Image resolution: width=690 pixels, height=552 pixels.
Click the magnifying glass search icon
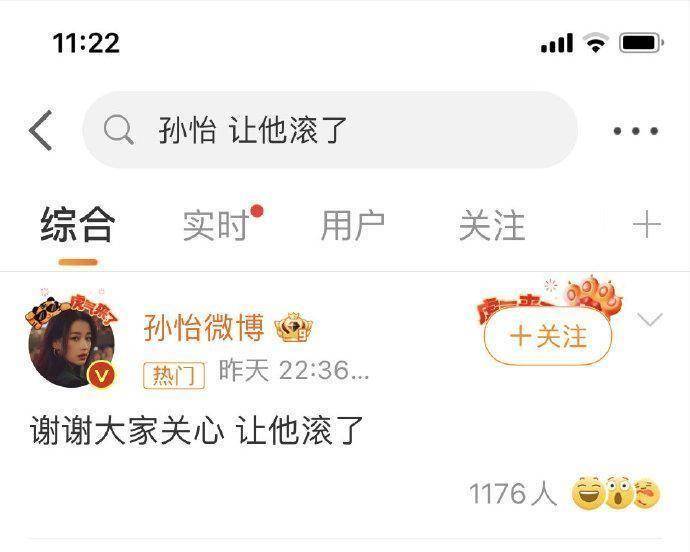tap(118, 130)
